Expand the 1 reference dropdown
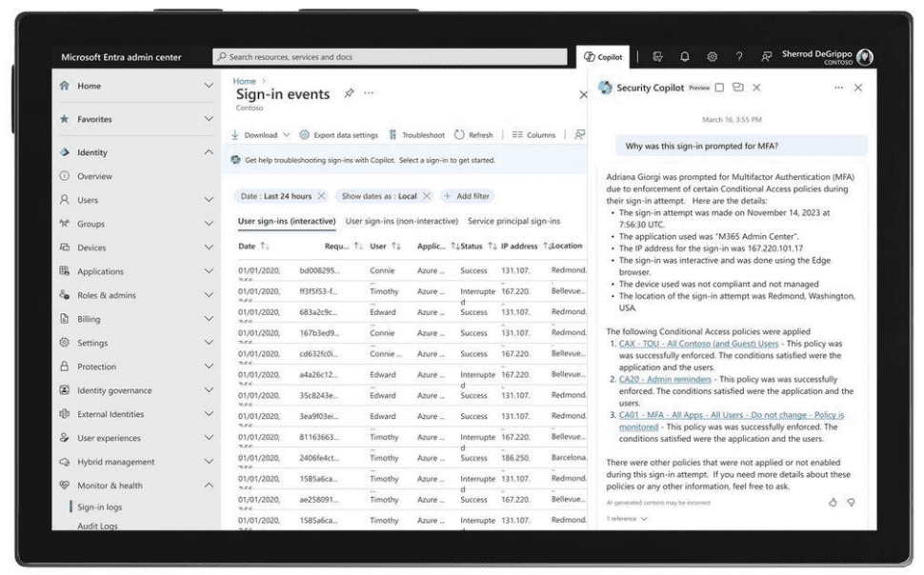Image resolution: width=924 pixels, height=575 pixels. [627, 519]
